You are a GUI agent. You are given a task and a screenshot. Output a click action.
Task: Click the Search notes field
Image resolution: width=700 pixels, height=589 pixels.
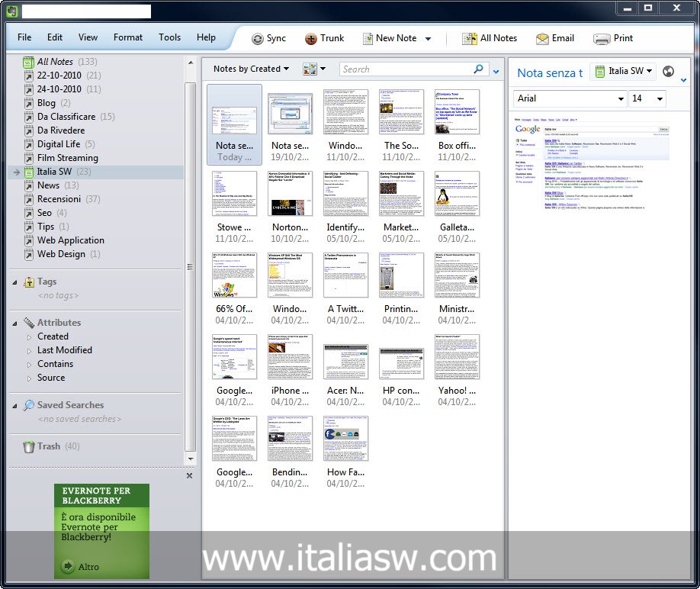406,69
